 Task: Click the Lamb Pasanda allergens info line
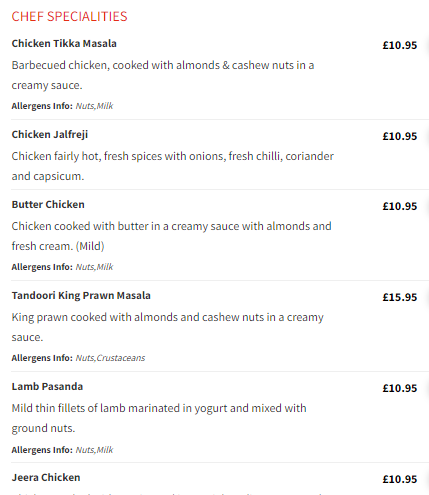62,450
